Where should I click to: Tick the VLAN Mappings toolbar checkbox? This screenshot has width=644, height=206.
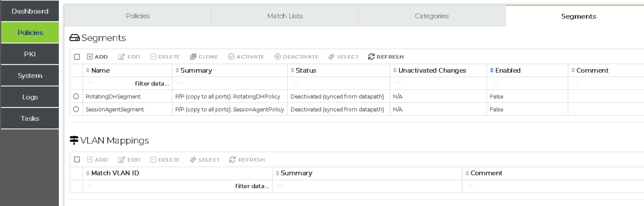point(77,160)
